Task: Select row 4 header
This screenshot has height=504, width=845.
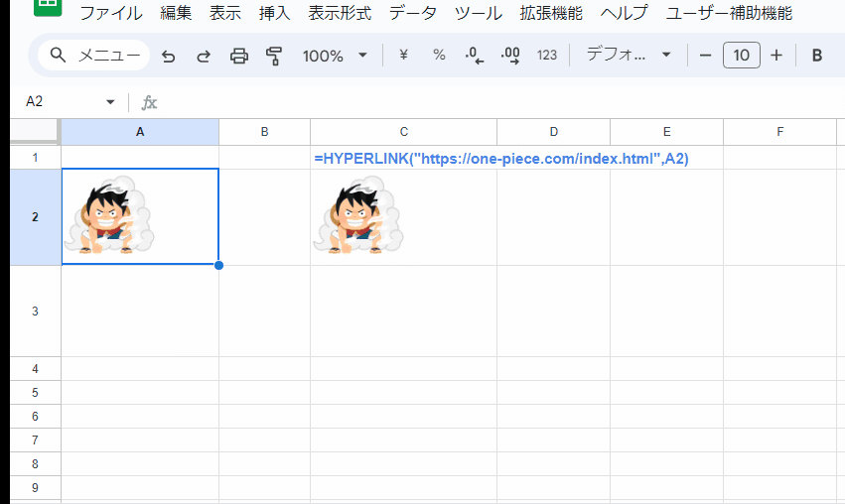Action: pos(35,369)
